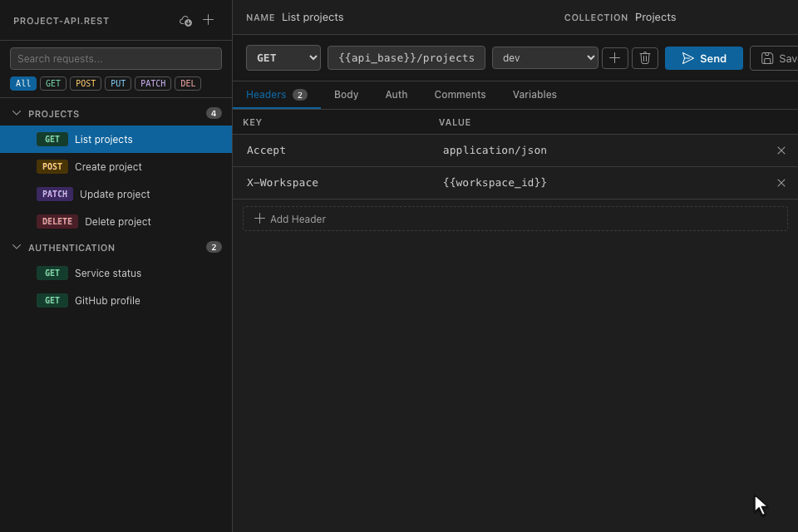The image size is (798, 532).
Task: Filter requests by All
Action: 23,83
